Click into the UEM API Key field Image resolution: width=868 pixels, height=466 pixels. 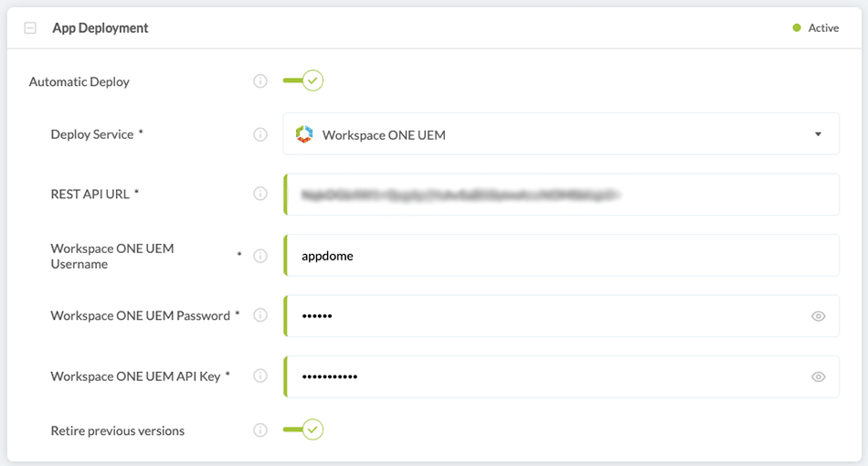(x=548, y=376)
